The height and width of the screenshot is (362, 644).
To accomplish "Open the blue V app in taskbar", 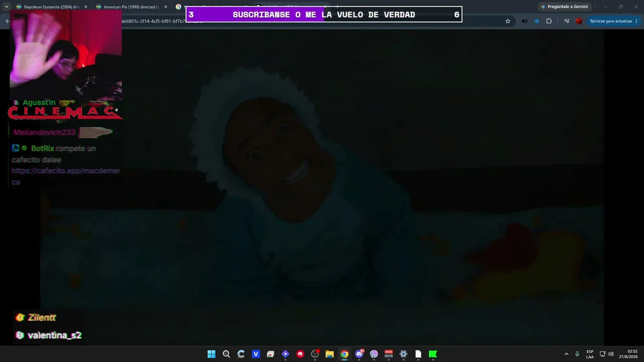I will [256, 354].
